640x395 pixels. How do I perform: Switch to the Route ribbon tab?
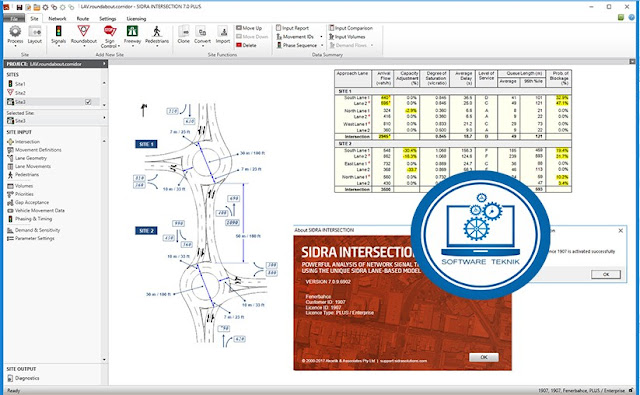(83, 19)
